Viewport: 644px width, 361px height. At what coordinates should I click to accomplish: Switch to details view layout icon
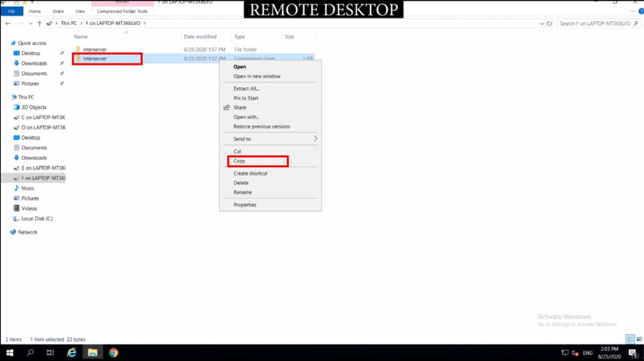pos(630,339)
